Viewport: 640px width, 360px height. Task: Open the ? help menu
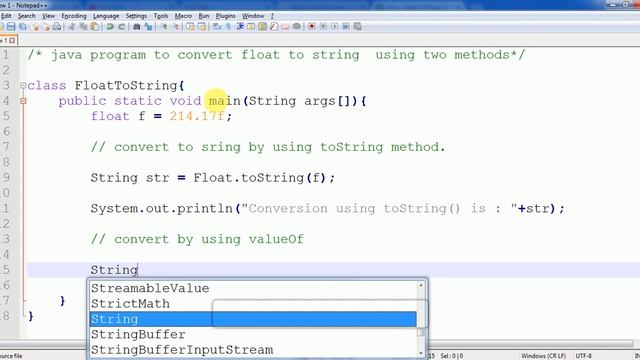point(272,16)
